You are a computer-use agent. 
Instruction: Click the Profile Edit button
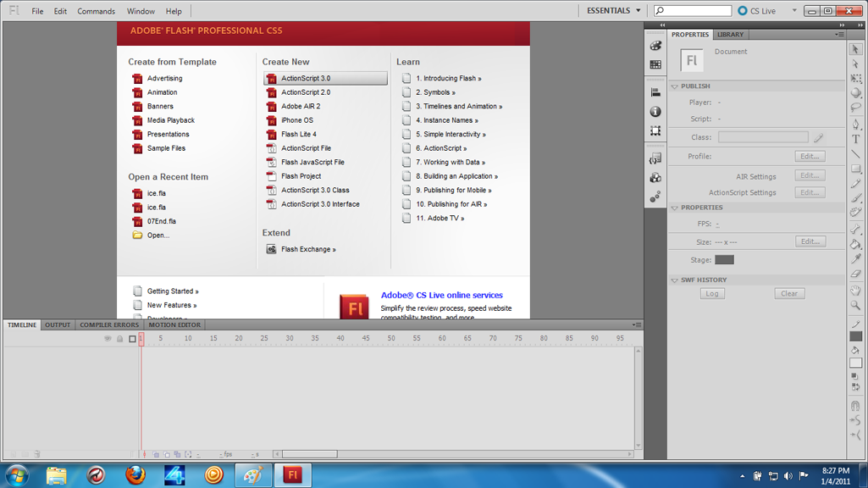point(810,157)
